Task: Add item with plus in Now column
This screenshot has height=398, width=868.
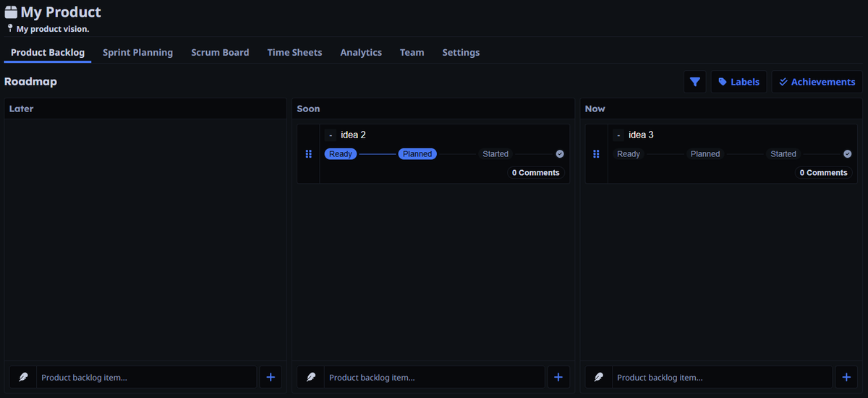Action: pos(846,377)
